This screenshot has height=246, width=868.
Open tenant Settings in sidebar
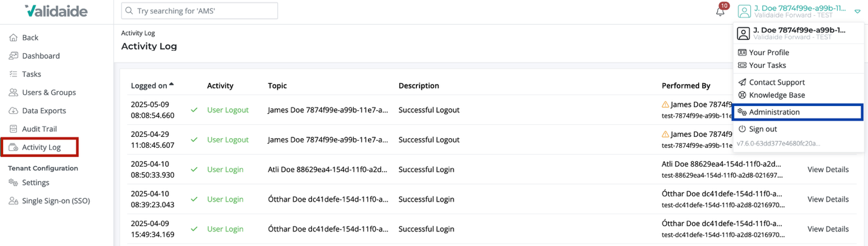coord(36,182)
